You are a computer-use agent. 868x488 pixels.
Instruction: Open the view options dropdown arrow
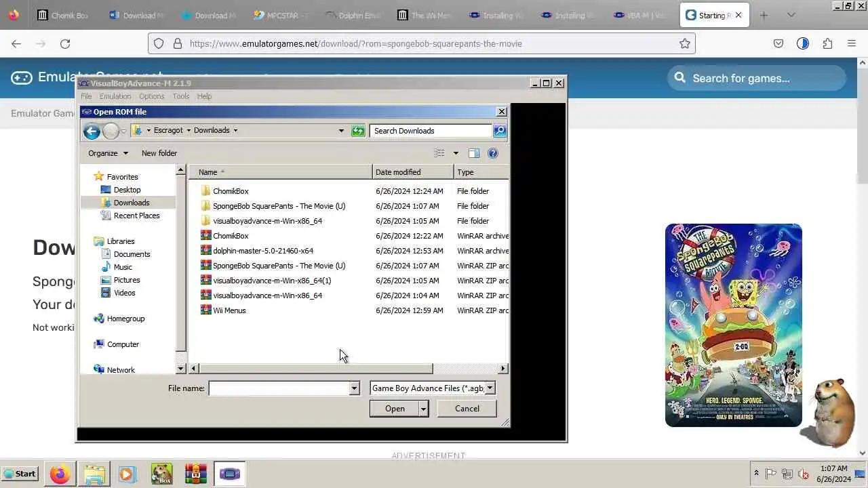(x=456, y=153)
